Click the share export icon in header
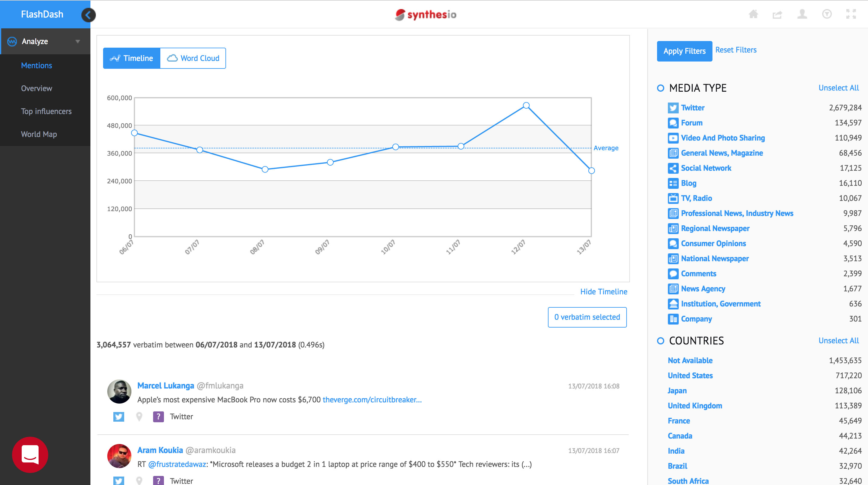This screenshot has width=868, height=485. pos(777,14)
